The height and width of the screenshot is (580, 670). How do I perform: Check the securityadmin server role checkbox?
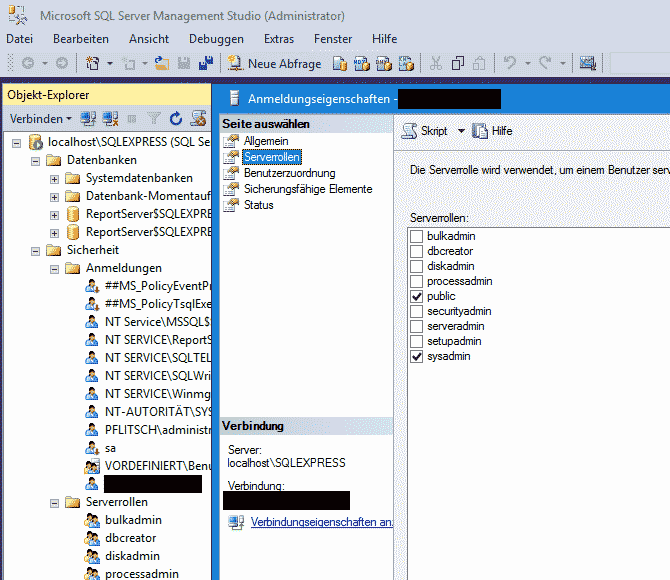click(417, 311)
